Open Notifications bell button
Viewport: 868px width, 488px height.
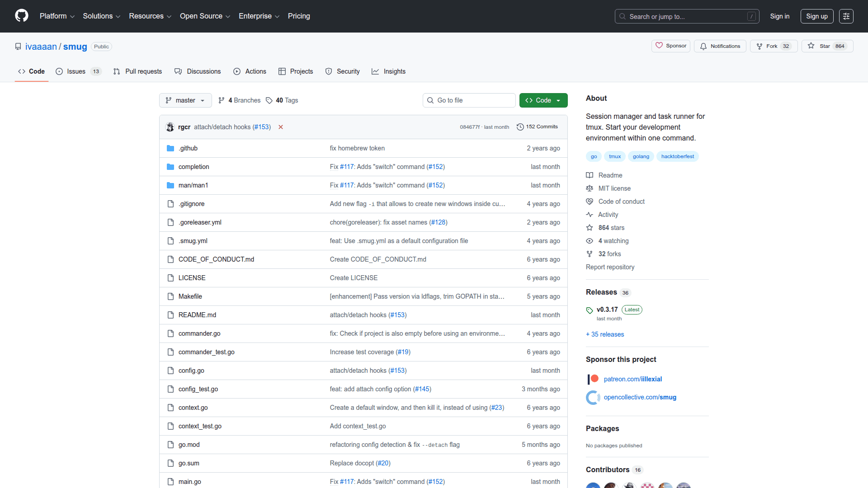[720, 46]
